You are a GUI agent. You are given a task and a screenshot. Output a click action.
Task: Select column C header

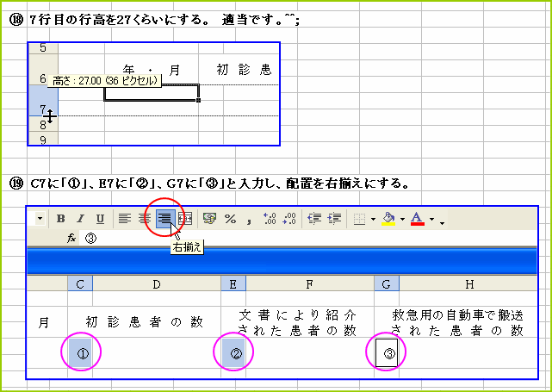[x=80, y=284]
